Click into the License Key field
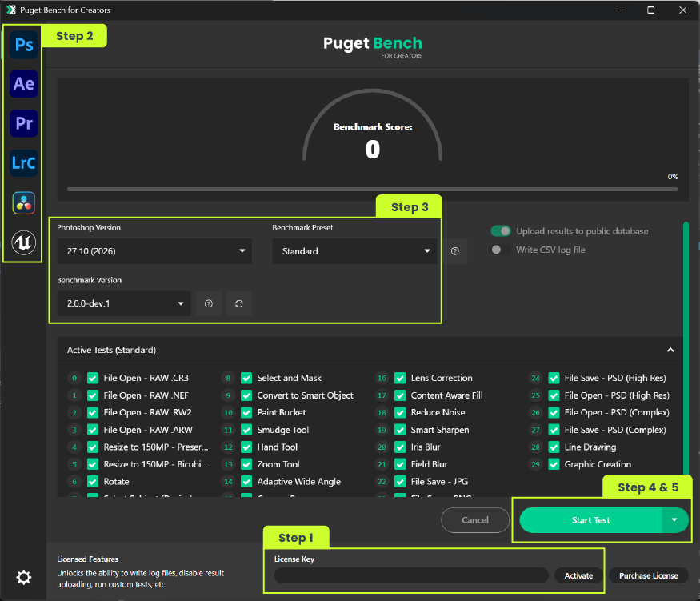 click(411, 576)
